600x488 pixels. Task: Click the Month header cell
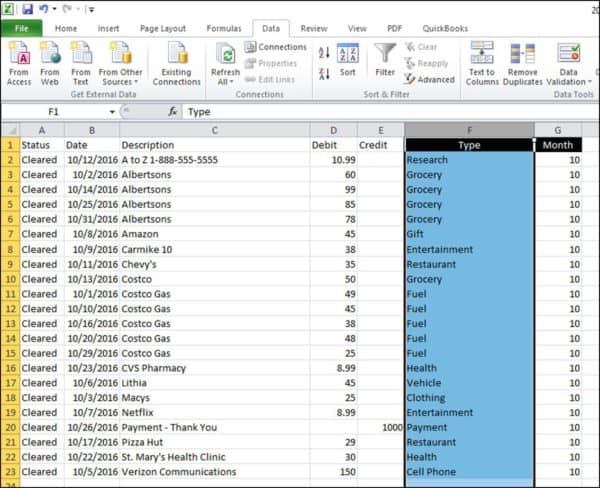tap(558, 145)
